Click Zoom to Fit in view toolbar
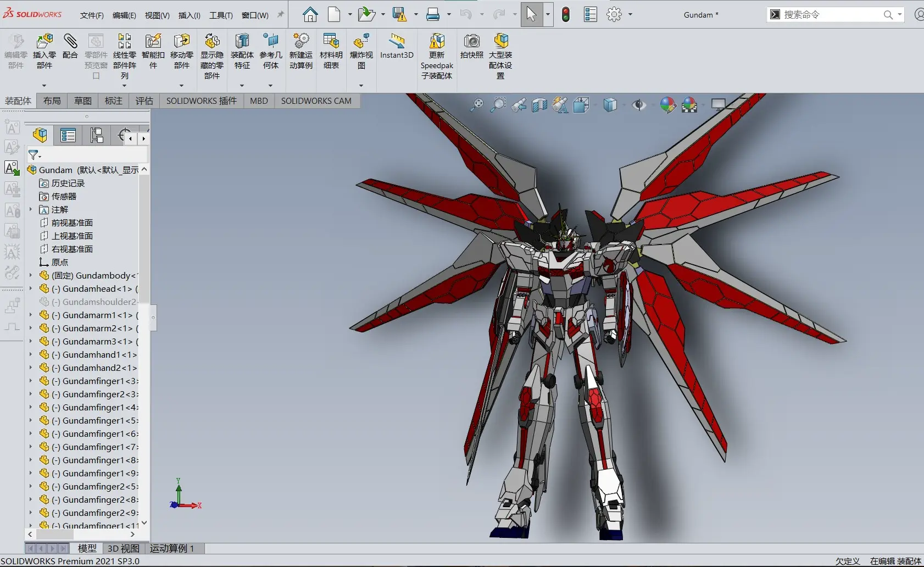Screen dimensions: 924x567 [x=477, y=104]
